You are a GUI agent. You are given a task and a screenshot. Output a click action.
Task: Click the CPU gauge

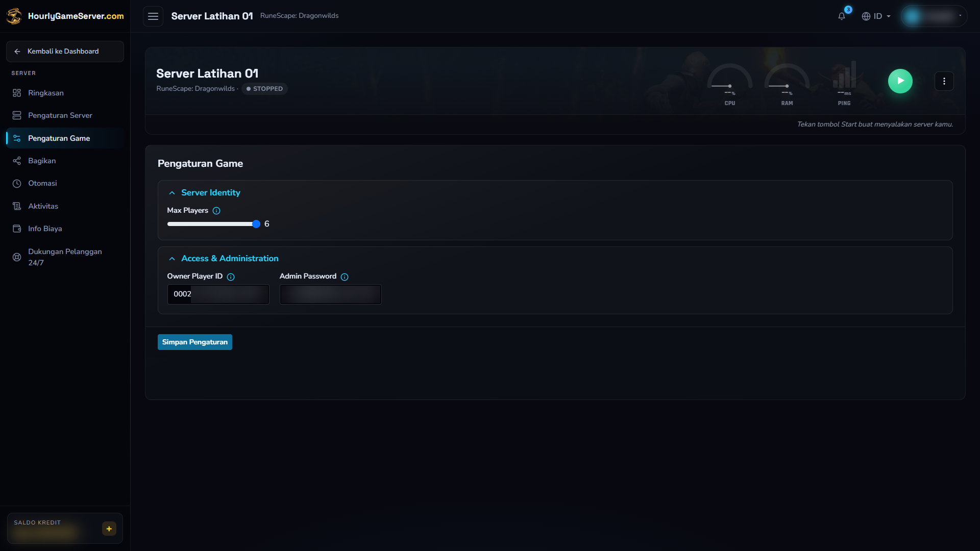[730, 85]
